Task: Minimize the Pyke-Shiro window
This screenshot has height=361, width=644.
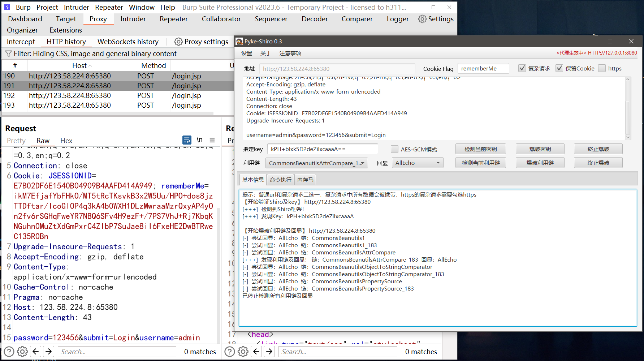Action: coord(589,41)
